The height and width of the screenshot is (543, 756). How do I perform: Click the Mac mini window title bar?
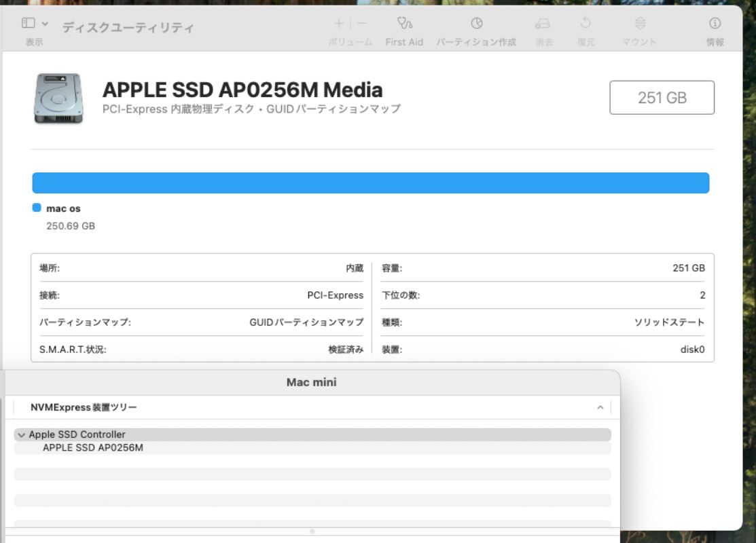[311, 383]
